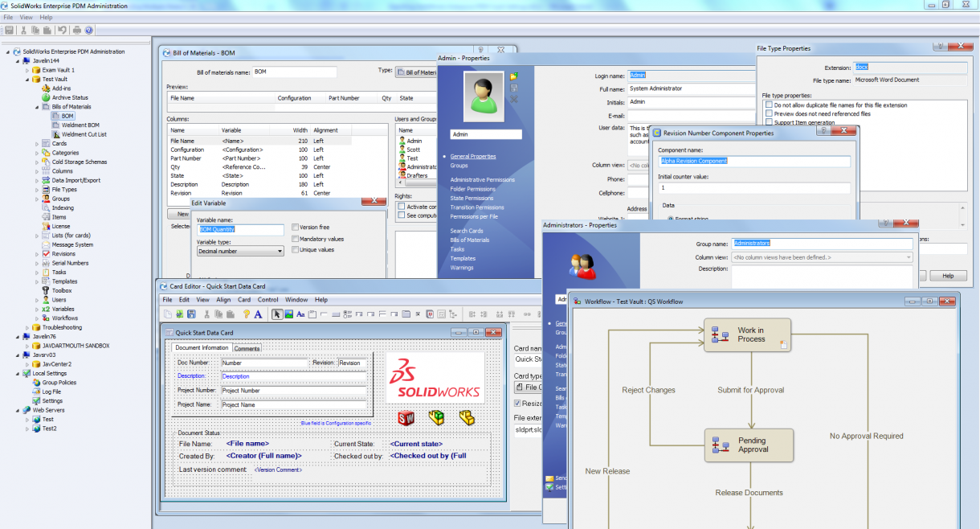The height and width of the screenshot is (529, 980).
Task: Expand the Cards tree node
Action: coord(37,144)
